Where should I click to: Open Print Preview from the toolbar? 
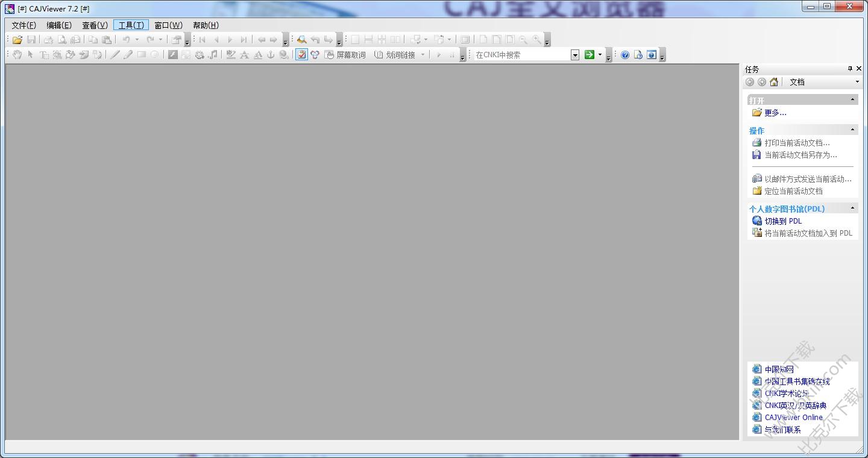(x=62, y=40)
